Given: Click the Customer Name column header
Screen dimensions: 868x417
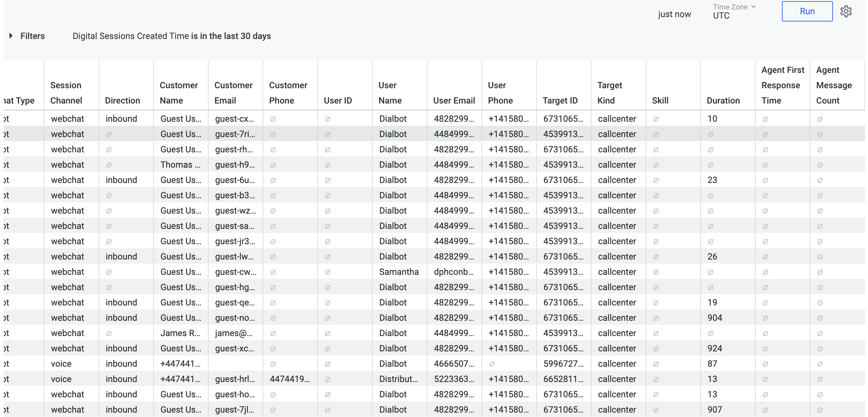Looking at the screenshot, I should pos(178,93).
